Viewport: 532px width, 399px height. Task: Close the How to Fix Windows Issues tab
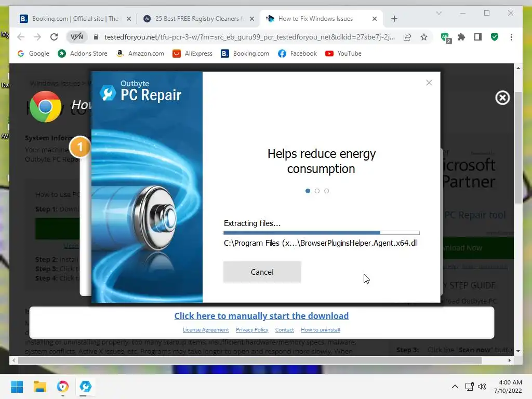click(x=374, y=19)
